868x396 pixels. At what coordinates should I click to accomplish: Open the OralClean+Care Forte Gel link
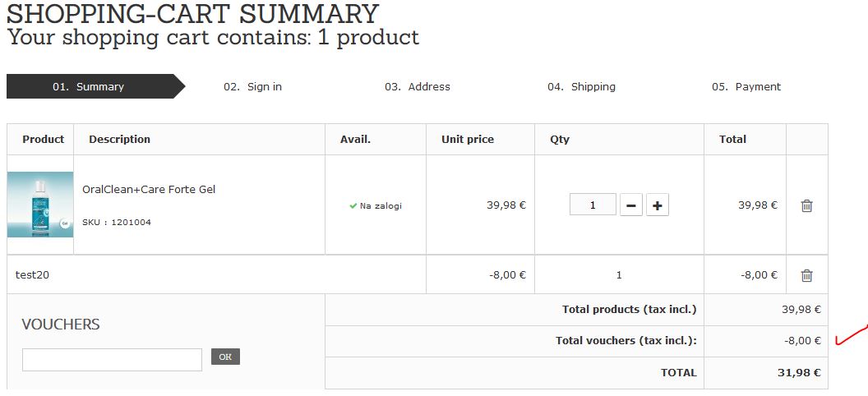pyautogui.click(x=149, y=190)
